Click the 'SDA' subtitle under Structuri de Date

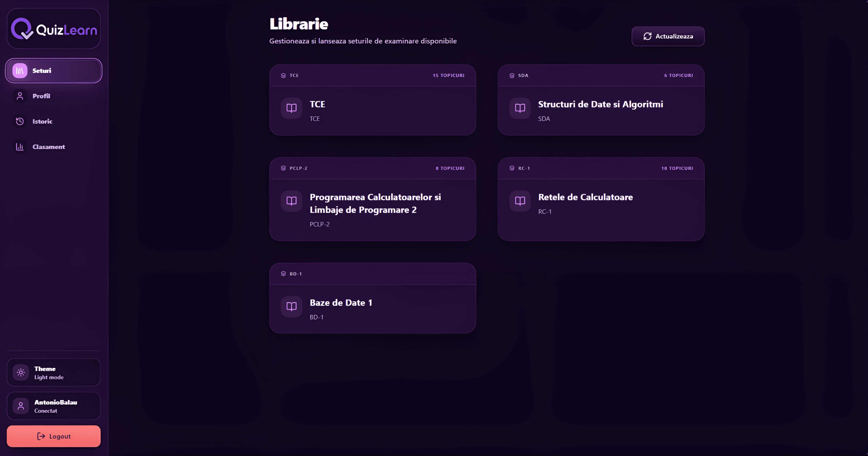(x=544, y=119)
